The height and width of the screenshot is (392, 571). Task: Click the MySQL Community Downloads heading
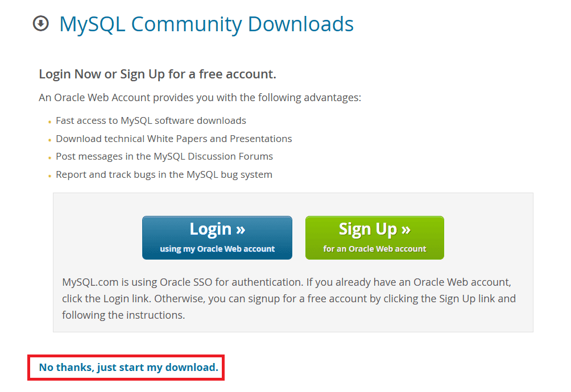206,24
